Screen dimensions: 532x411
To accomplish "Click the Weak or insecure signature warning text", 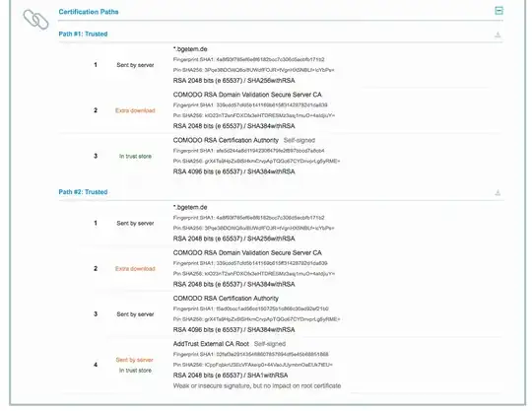I will click(x=257, y=386).
